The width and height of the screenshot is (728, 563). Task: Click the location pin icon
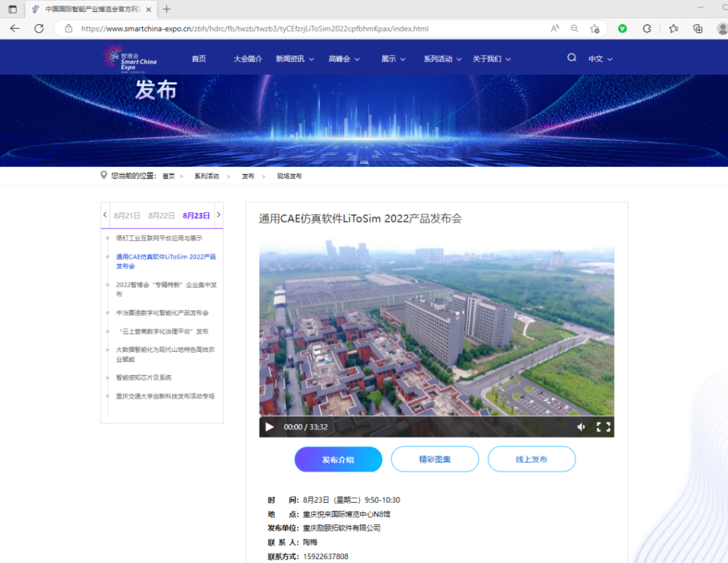click(104, 175)
